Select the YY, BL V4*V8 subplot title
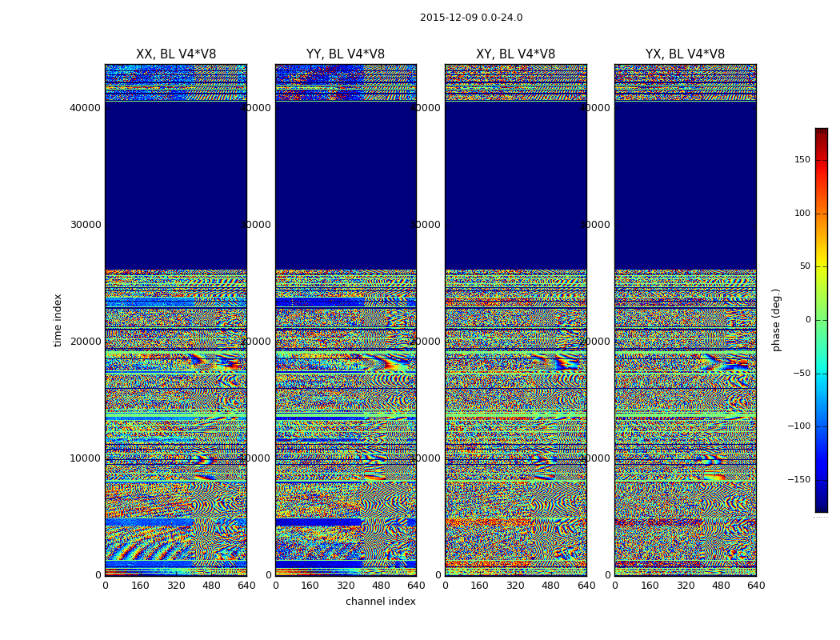The width and height of the screenshot is (840, 640). 346,54
